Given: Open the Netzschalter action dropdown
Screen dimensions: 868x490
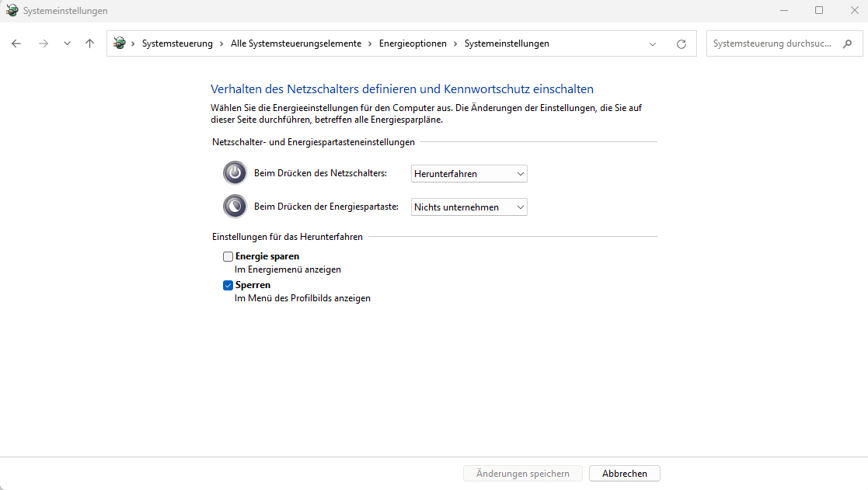Looking at the screenshot, I should [x=469, y=174].
